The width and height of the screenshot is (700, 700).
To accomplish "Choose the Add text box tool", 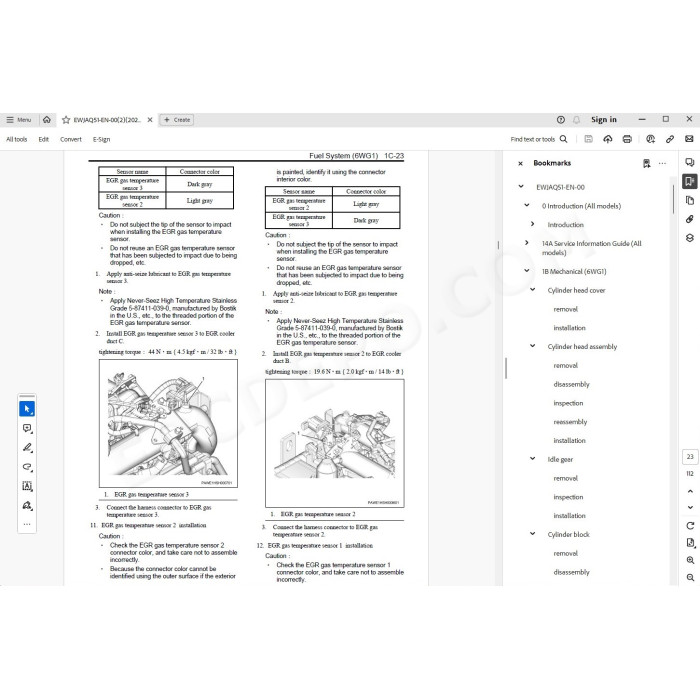I will coord(27,486).
